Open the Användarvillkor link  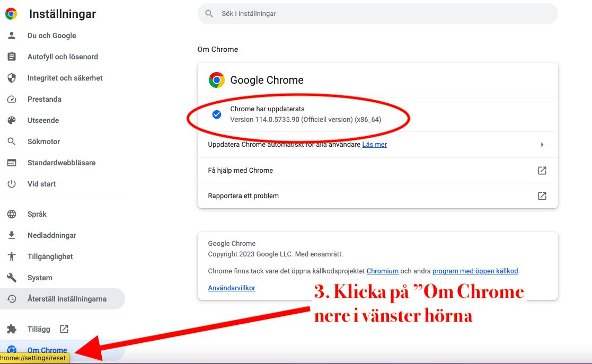pyautogui.click(x=232, y=288)
